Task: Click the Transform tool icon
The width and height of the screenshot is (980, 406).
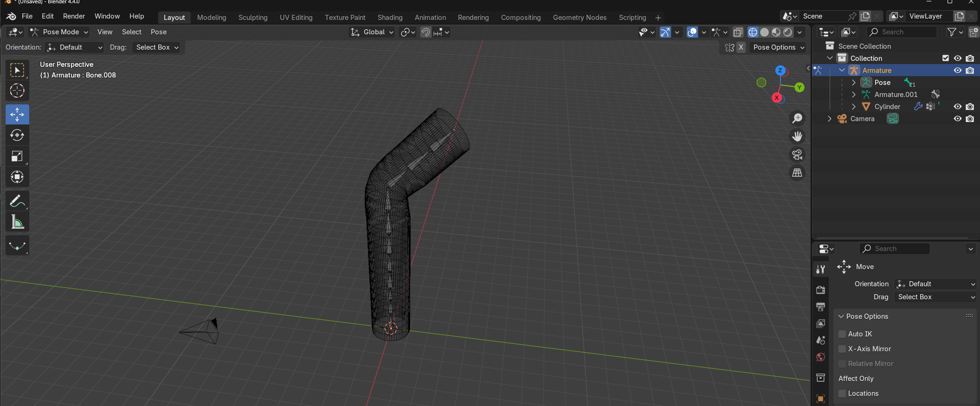Action: click(x=17, y=177)
